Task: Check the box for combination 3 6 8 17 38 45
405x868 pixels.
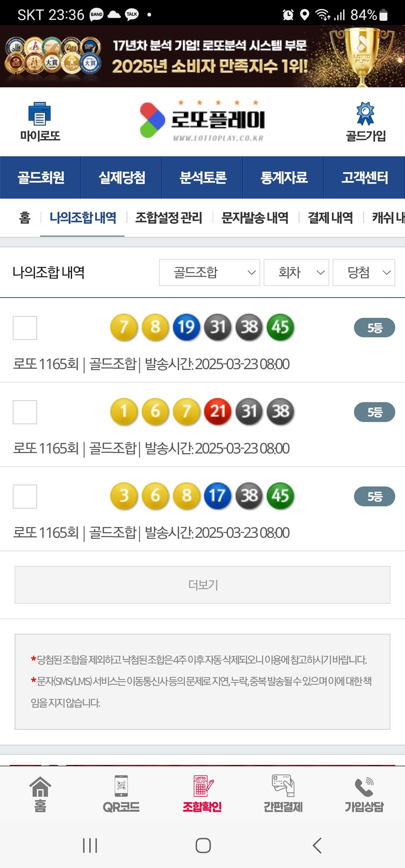Action: (25, 497)
